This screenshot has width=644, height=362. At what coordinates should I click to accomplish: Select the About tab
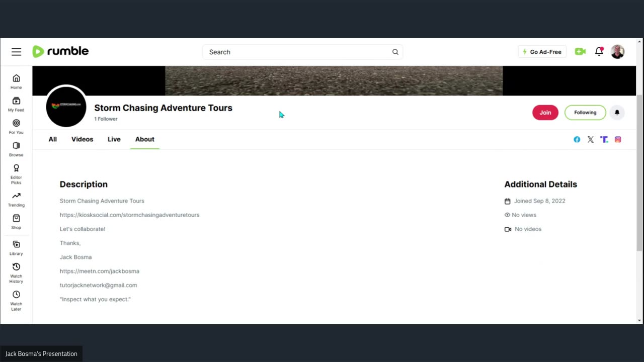(x=145, y=139)
